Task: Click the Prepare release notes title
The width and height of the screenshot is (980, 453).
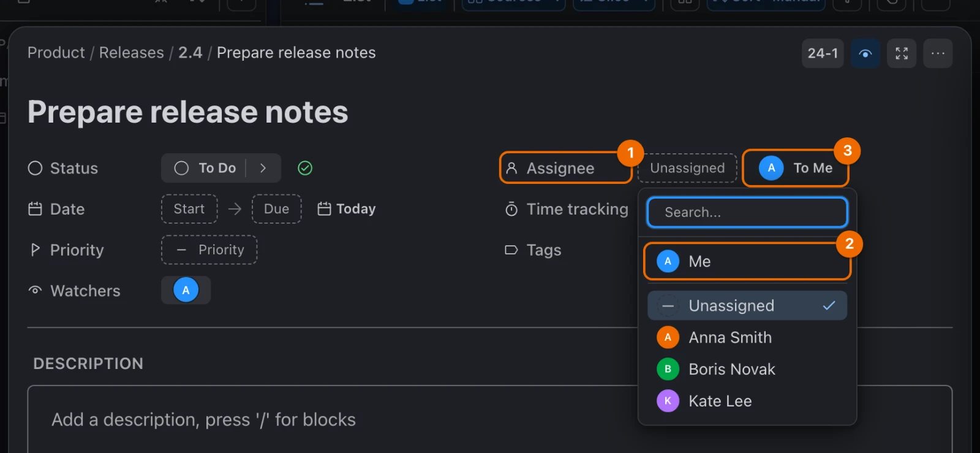Action: pos(188,112)
